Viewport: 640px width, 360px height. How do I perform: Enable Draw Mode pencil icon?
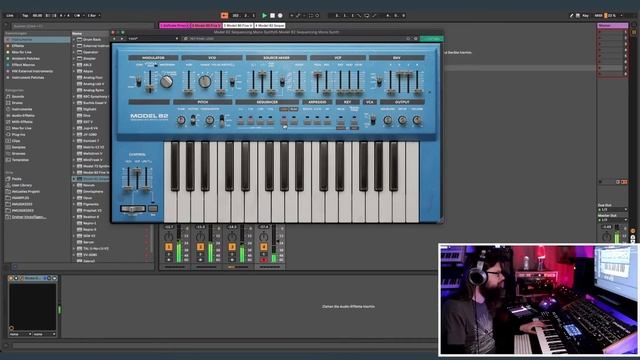pyautogui.click(x=571, y=16)
